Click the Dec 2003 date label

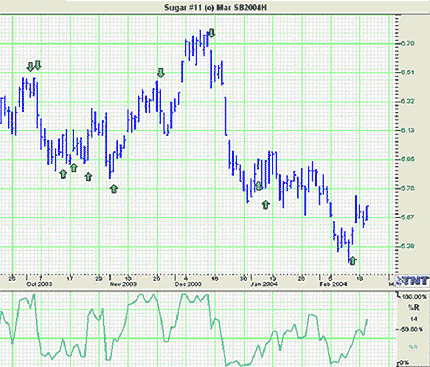tap(188, 284)
